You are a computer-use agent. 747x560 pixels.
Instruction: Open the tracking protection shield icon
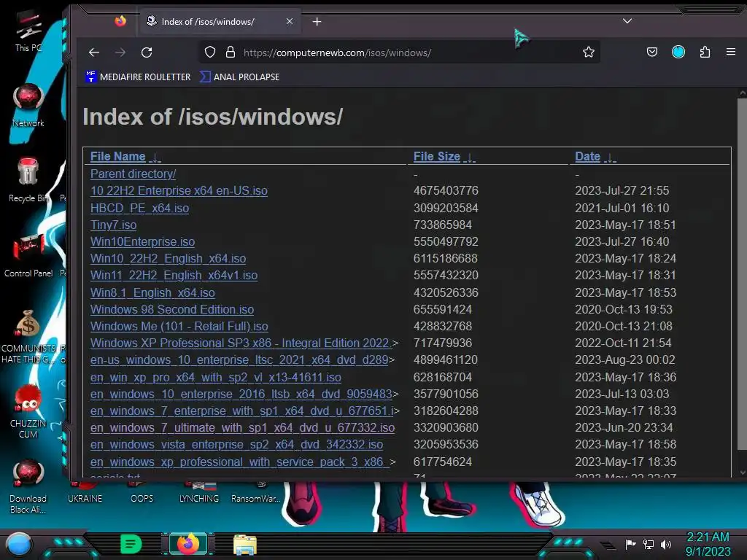click(210, 52)
